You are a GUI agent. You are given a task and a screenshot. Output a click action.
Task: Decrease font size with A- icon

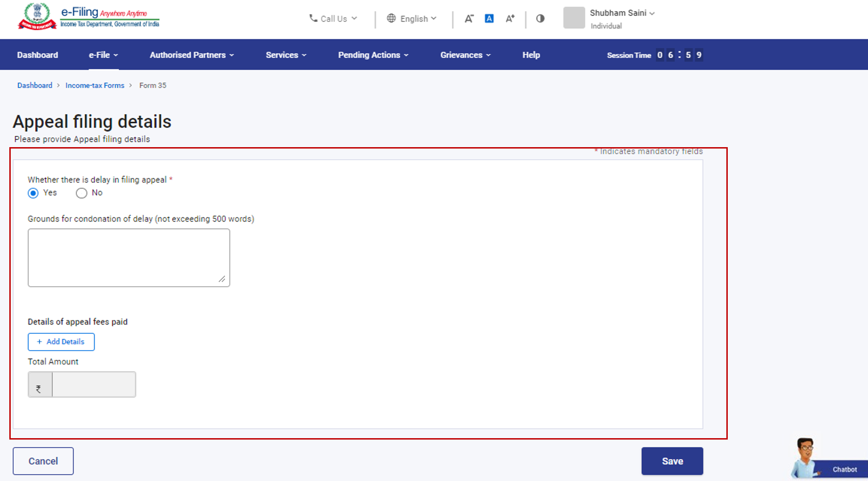pos(469,19)
